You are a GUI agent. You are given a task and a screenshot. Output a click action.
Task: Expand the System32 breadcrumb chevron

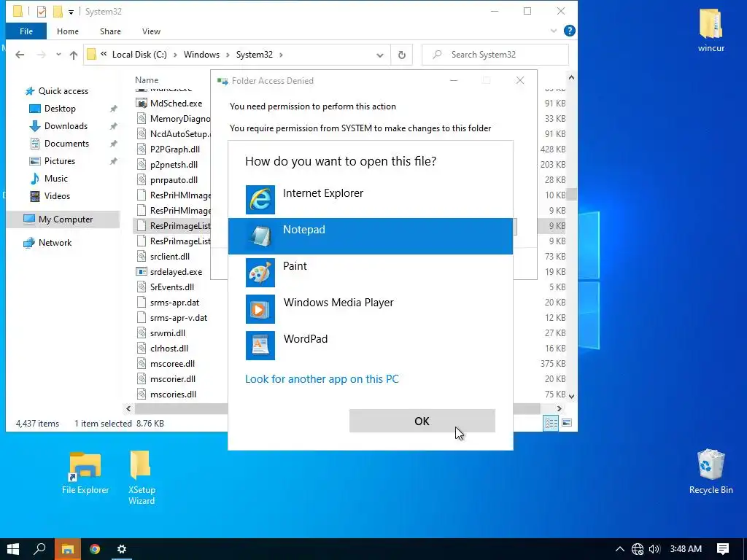pos(281,55)
